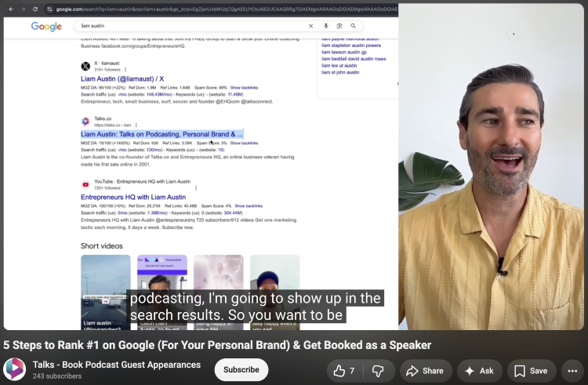Open third short video with purple background
The height and width of the screenshot is (385, 588).
(x=219, y=292)
